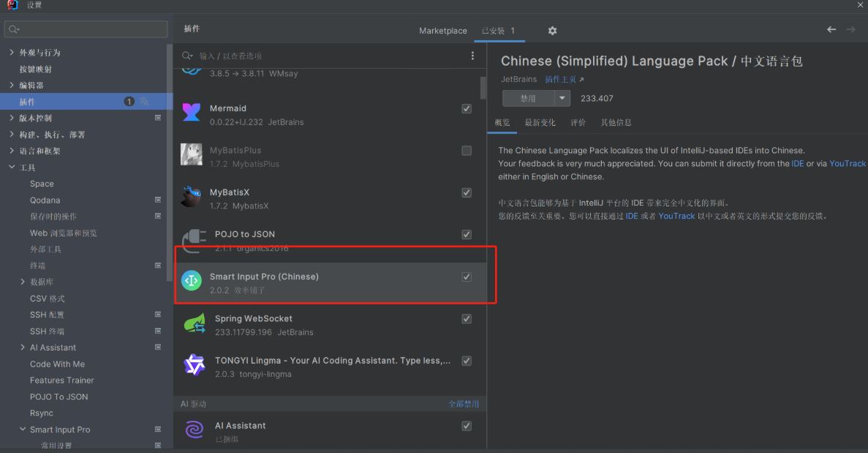This screenshot has width=868, height=453.
Task: Click project-level icon beside 终端
Action: (x=158, y=265)
